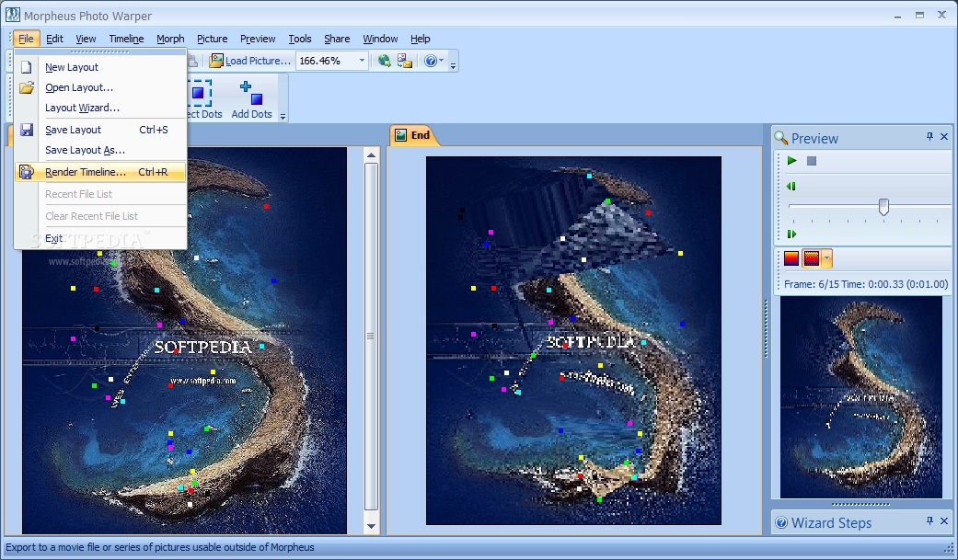Click the scroll up arrow of start picture

point(371,155)
